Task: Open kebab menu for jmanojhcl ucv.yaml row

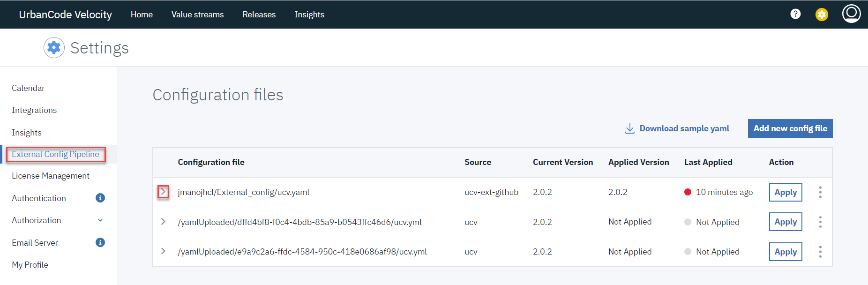Action: pyautogui.click(x=820, y=192)
